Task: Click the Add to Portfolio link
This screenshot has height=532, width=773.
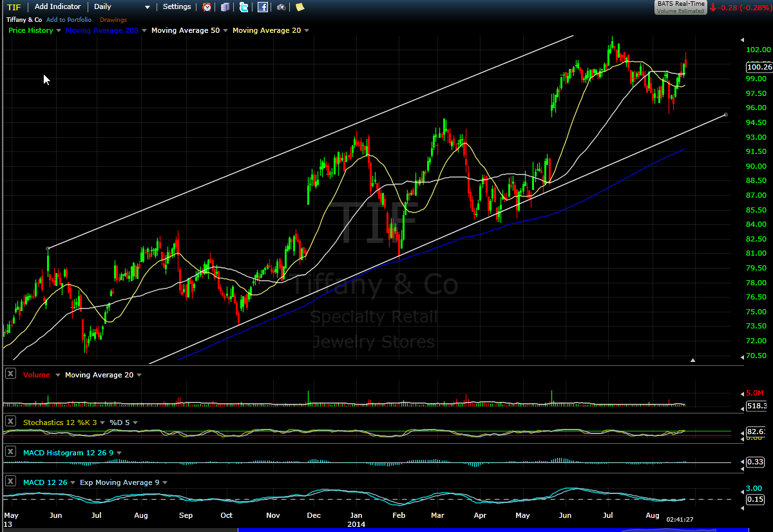Action: point(69,20)
